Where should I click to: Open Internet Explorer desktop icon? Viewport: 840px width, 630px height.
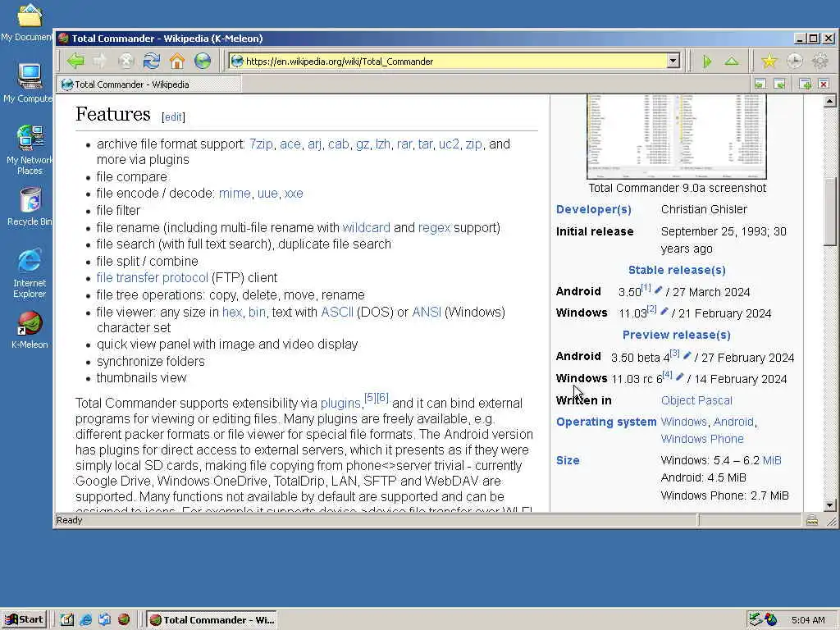[x=30, y=273]
